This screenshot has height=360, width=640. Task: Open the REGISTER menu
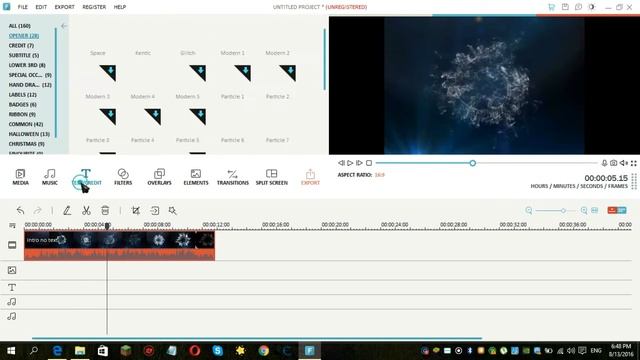coord(94,7)
